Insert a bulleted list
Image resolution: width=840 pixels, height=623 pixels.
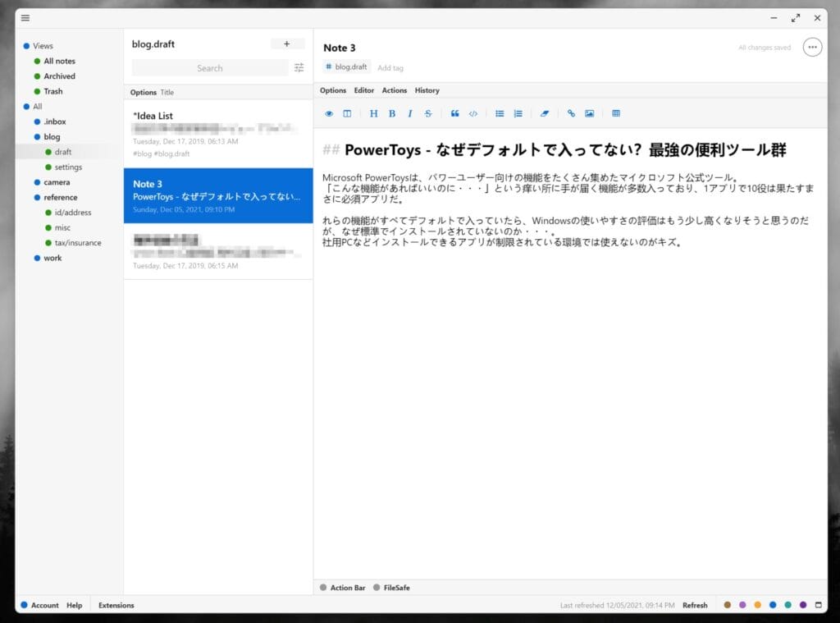500,113
